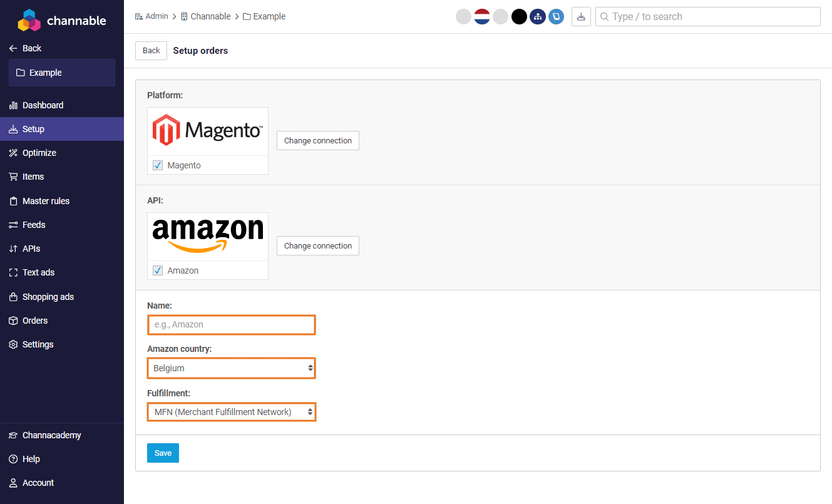Open the Fulfillment dropdown

(x=232, y=412)
